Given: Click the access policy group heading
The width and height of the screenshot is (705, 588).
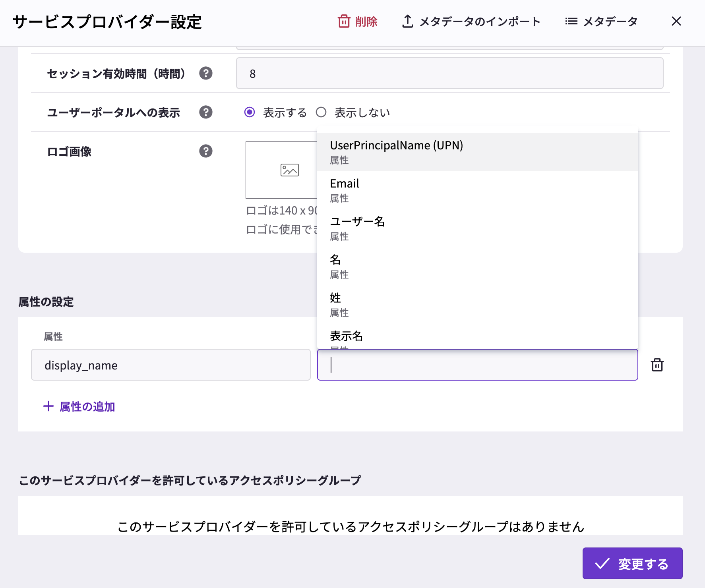Looking at the screenshot, I should coord(190,480).
